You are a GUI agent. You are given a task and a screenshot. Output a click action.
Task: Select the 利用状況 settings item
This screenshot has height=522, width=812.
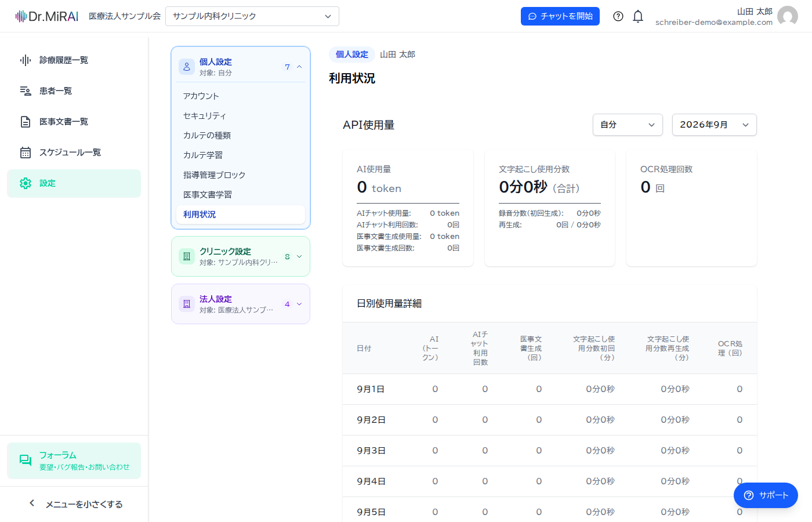click(x=241, y=215)
